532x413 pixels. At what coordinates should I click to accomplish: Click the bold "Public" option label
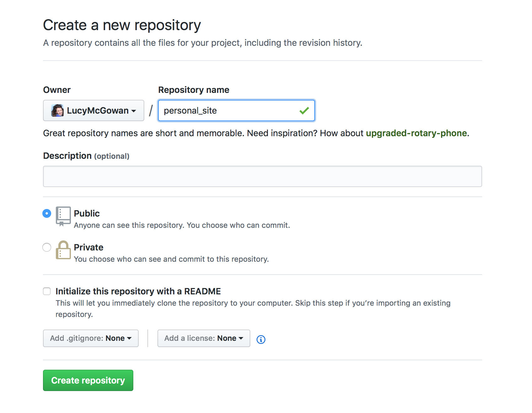click(87, 213)
